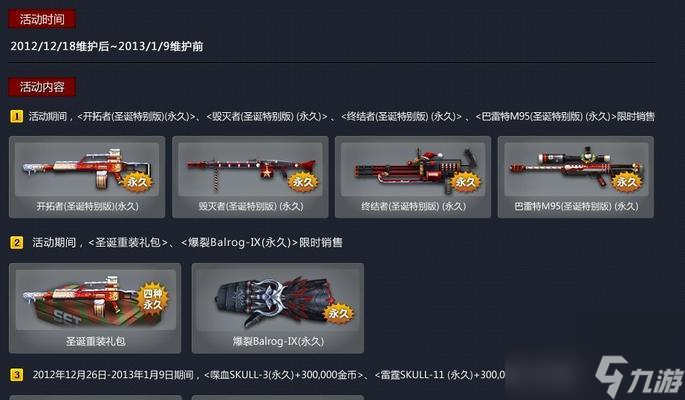Image resolution: width=685 pixels, height=400 pixels.
Task: Click the 开拓者 Christmas edition rifle image
Action: 87,169
